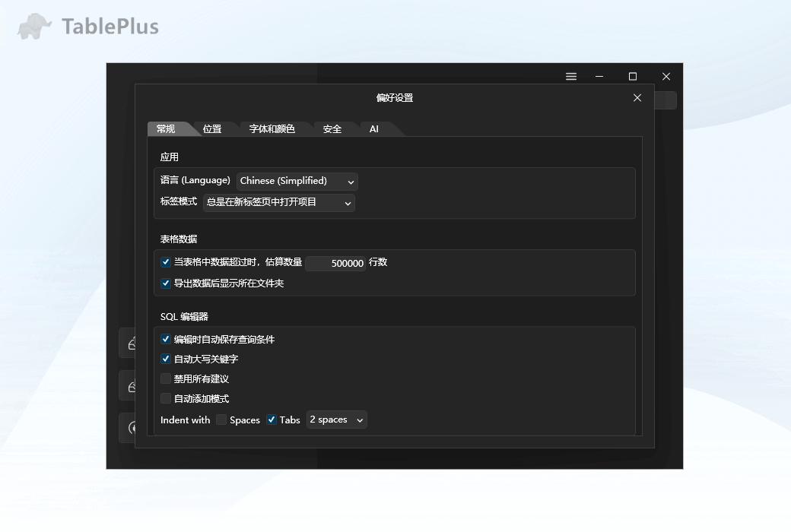
Task: Select the 常规 tab
Action: pos(167,128)
